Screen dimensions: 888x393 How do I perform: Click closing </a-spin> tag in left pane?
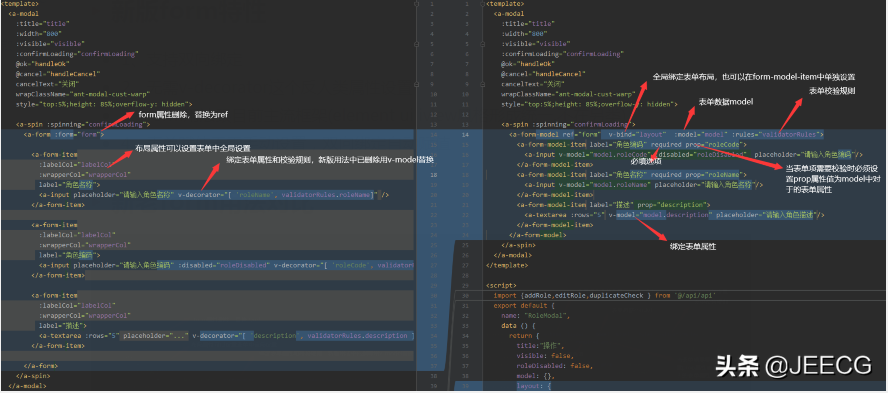coord(33,376)
